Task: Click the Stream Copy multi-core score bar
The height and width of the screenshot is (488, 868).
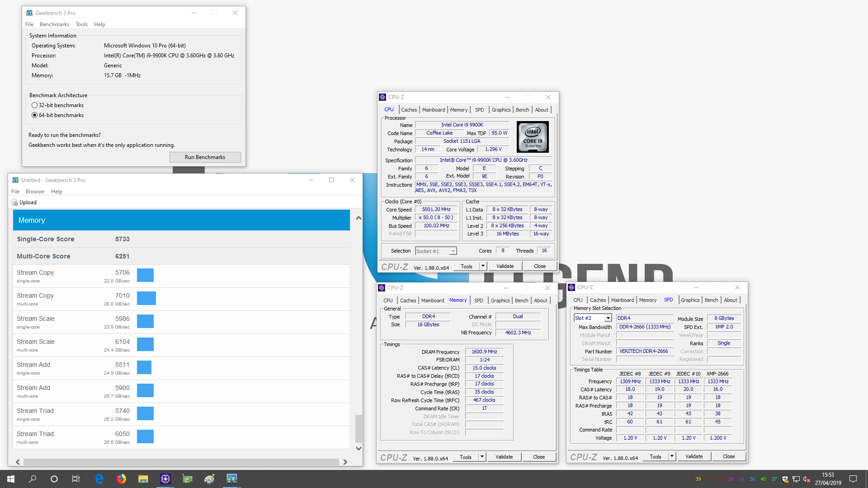Action: [146, 298]
